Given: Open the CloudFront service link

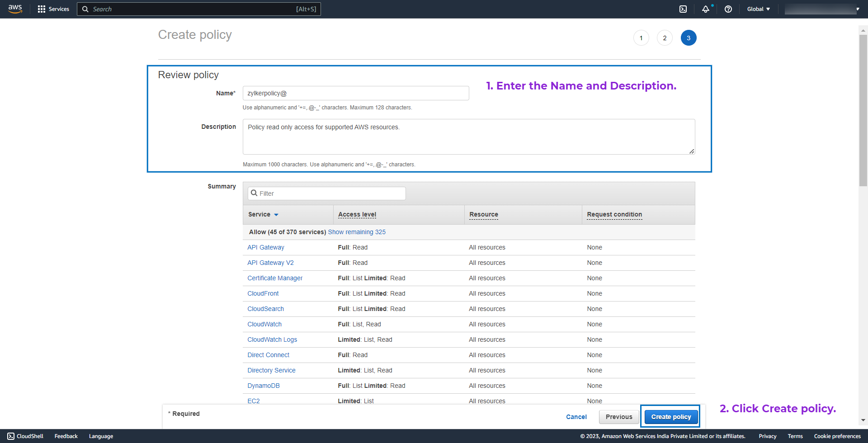Looking at the screenshot, I should tap(263, 293).
